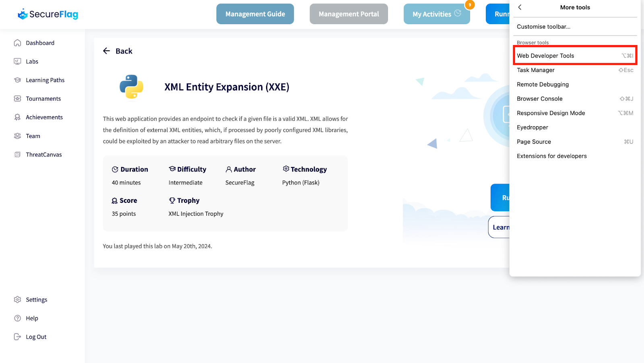This screenshot has width=644, height=363.
Task: Click the Dashboard home icon
Action: (17, 43)
